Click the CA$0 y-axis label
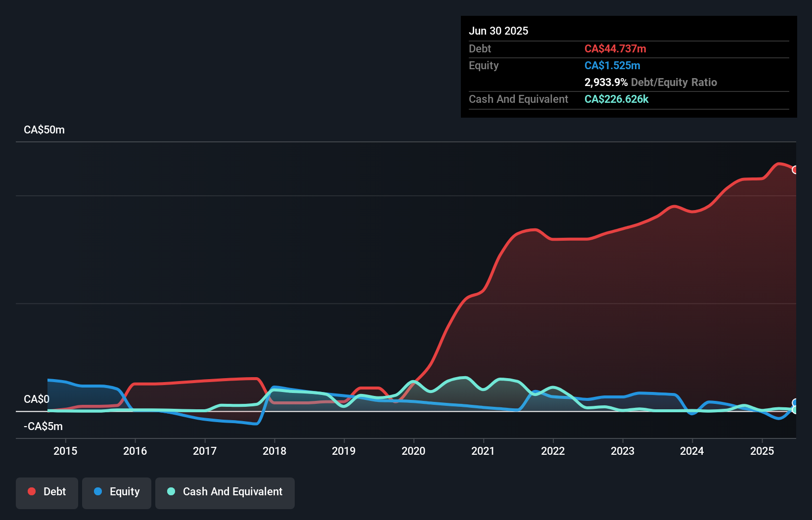812x520 pixels. [x=37, y=399]
